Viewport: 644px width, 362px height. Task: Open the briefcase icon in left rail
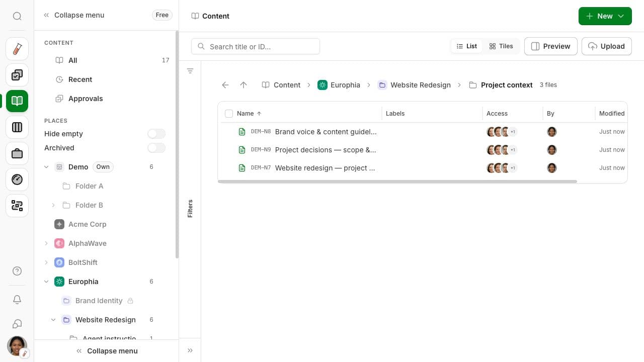coord(17,153)
